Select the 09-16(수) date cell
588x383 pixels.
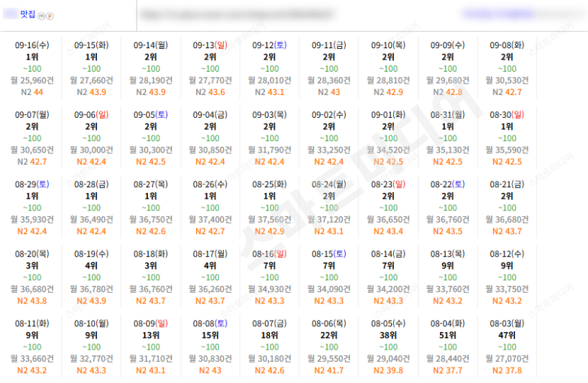tap(32, 68)
